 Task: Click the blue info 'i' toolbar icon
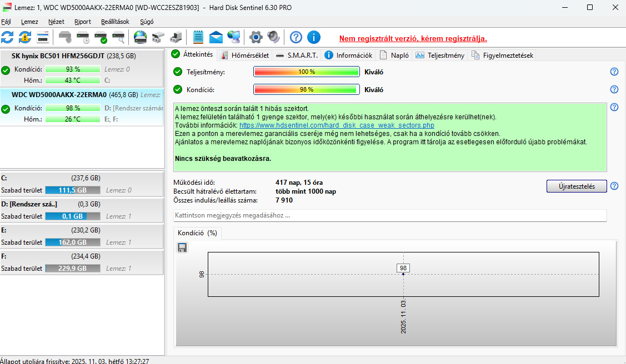pyautogui.click(x=314, y=38)
